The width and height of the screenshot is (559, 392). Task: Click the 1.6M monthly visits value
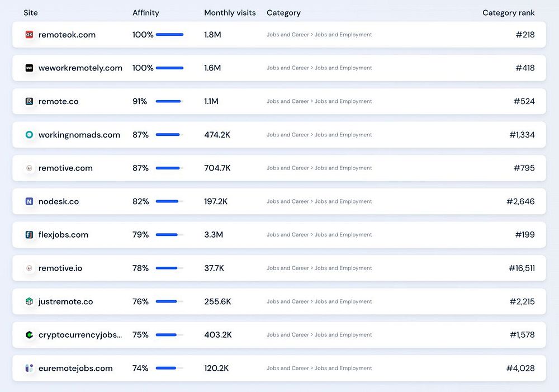click(212, 68)
